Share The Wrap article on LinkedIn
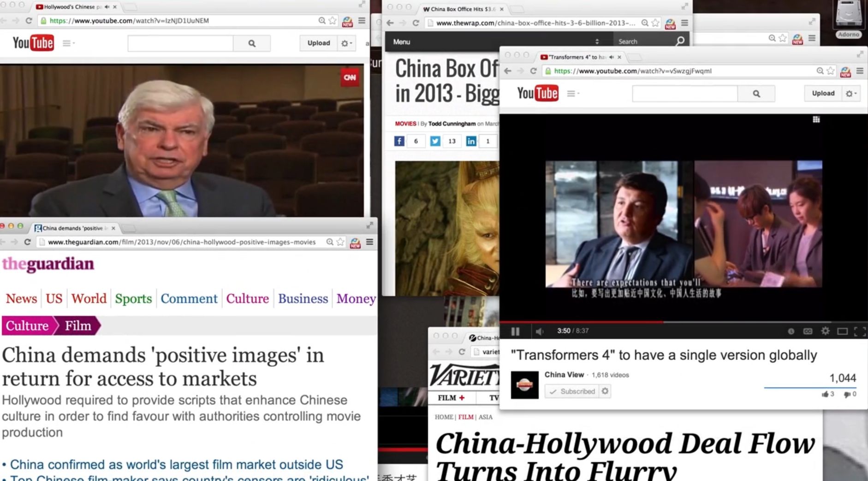Screen dimensions: 868x481 (x=471, y=141)
